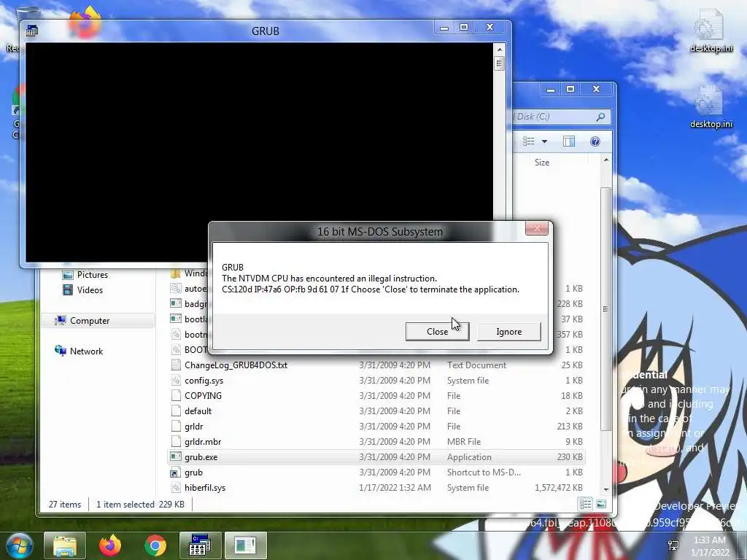Screen dimensions: 747x560
Task: Launch Chrome from the taskbar
Action: [155, 545]
